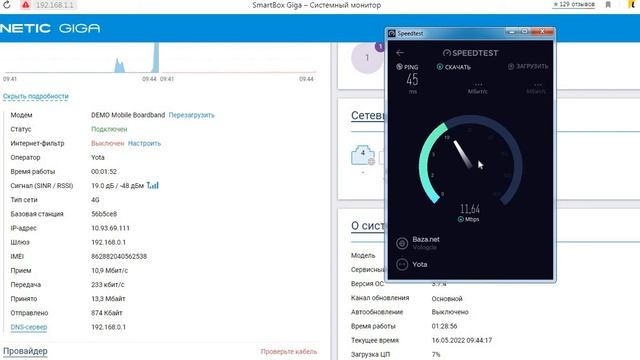Click the Baza.net server globe icon
Image resolution: width=640 pixels, height=360 pixels.
[402, 243]
